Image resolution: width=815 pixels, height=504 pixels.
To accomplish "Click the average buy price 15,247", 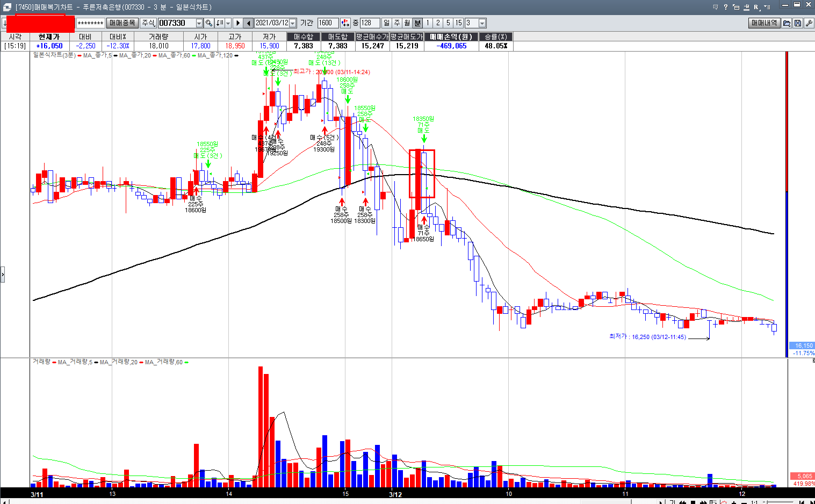I will tap(372, 46).
